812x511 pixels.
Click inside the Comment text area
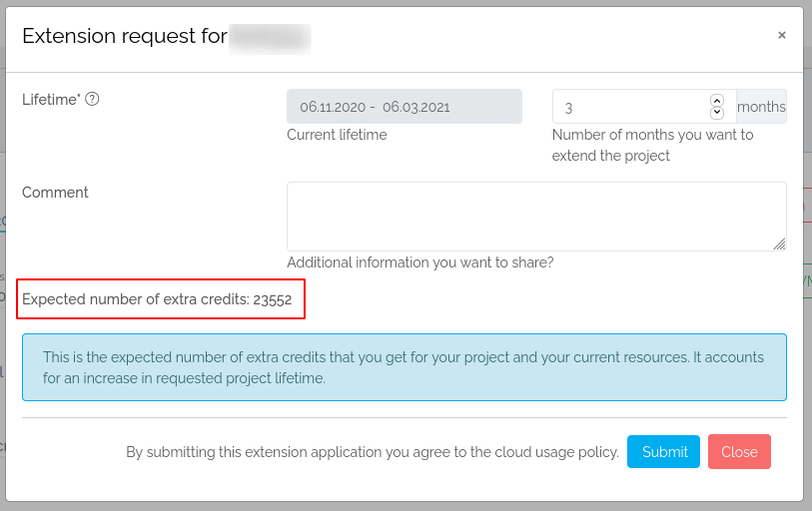click(535, 216)
